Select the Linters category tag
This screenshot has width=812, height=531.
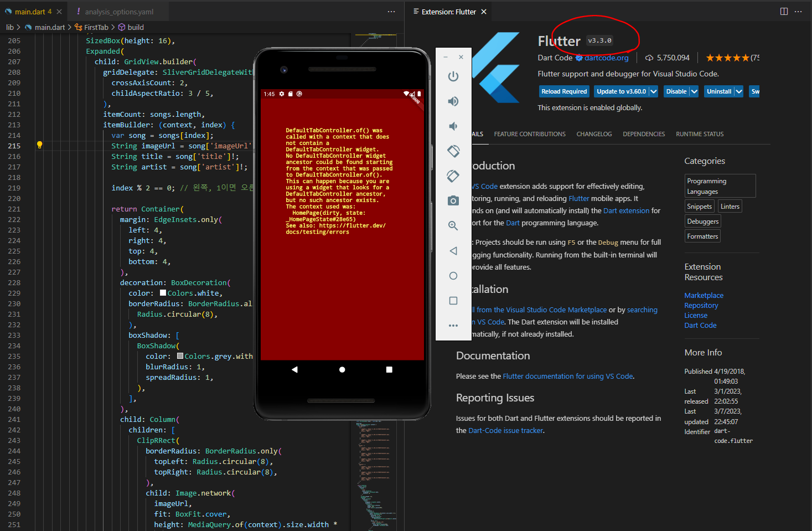[730, 207]
